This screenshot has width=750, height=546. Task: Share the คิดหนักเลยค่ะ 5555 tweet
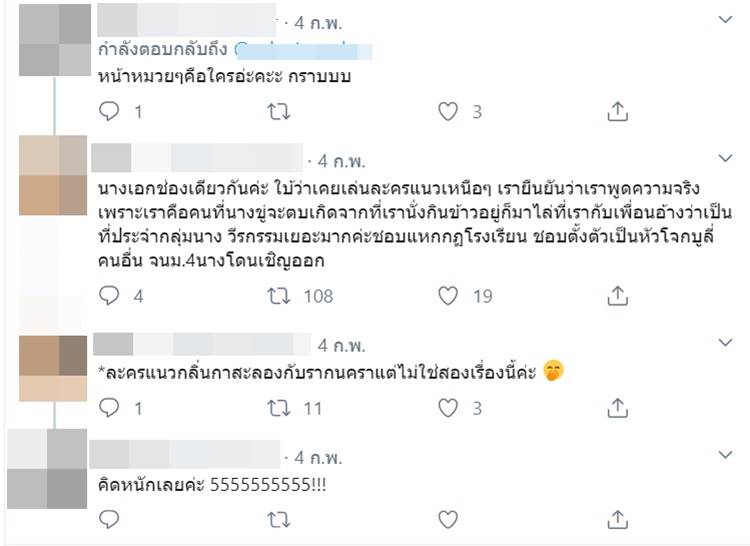coord(618,519)
